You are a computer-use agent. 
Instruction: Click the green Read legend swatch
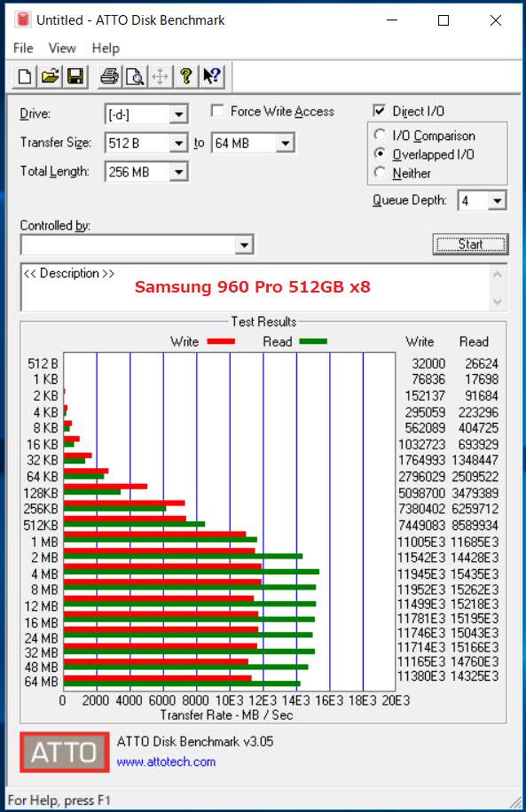(313, 341)
